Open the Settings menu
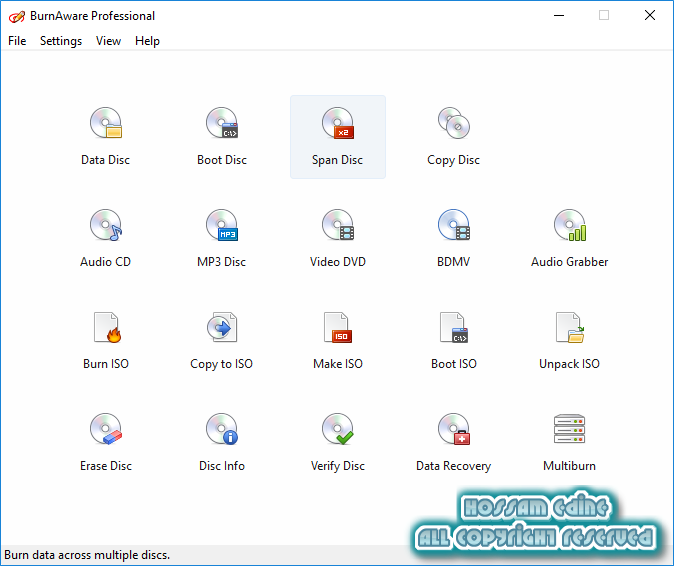 (x=61, y=41)
